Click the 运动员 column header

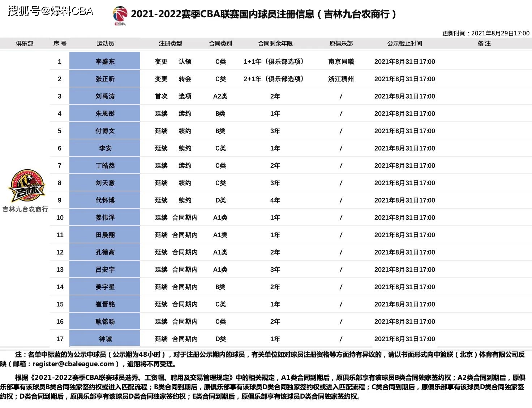point(105,44)
